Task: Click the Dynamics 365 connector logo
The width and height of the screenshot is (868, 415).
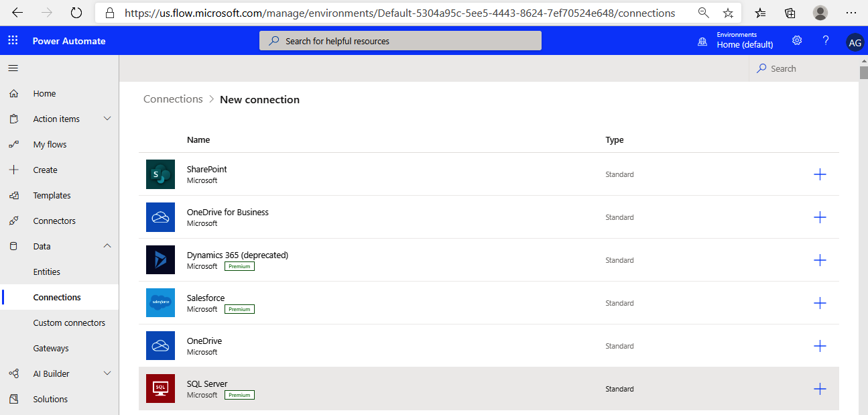Action: coord(160,260)
